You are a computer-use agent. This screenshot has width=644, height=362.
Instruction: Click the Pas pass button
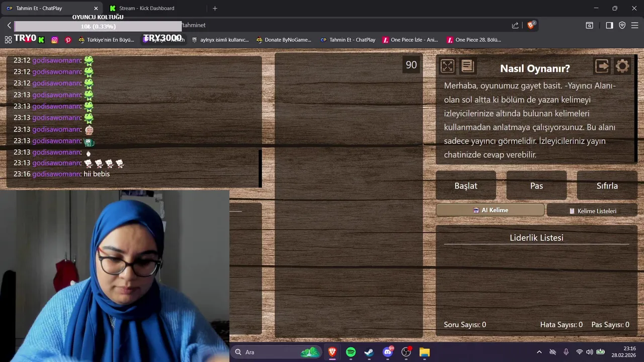536,186
